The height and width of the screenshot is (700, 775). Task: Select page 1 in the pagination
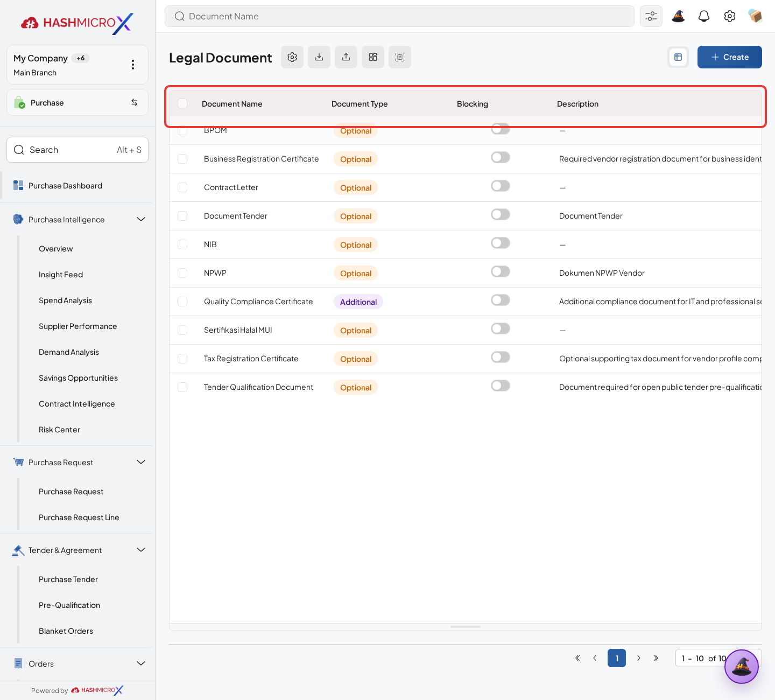click(617, 658)
